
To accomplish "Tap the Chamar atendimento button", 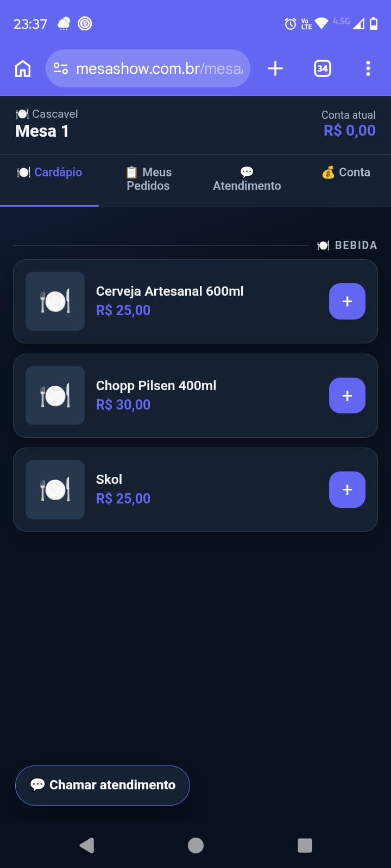I will (x=103, y=785).
